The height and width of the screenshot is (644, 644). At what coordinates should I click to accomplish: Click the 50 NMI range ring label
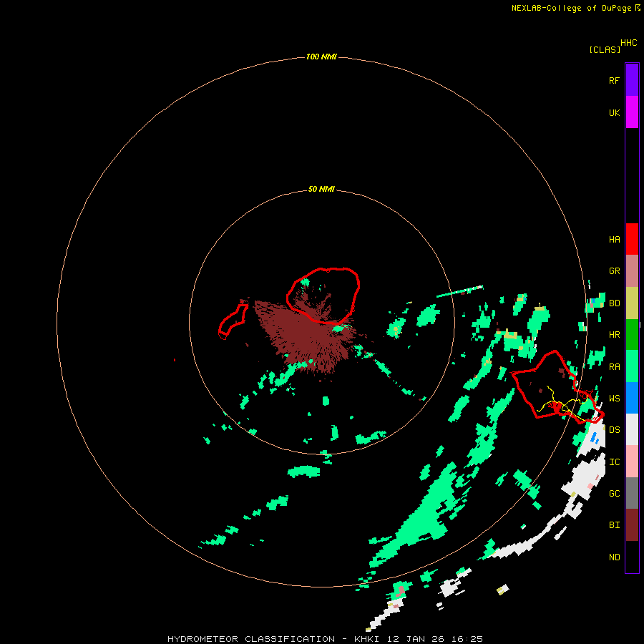pyautogui.click(x=321, y=189)
